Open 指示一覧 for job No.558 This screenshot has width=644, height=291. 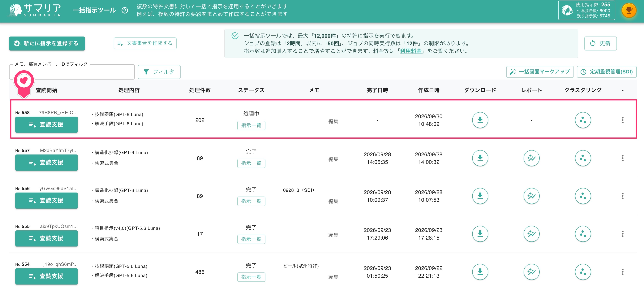tap(251, 125)
